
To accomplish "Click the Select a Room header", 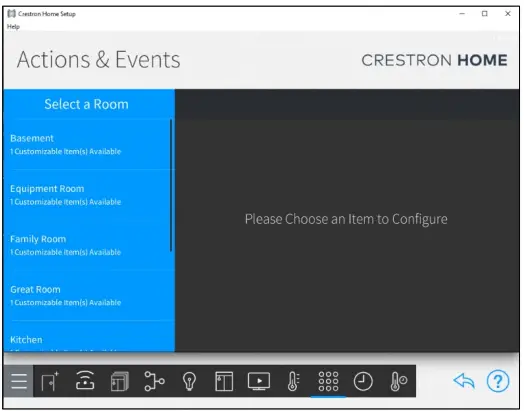I will [x=87, y=104].
